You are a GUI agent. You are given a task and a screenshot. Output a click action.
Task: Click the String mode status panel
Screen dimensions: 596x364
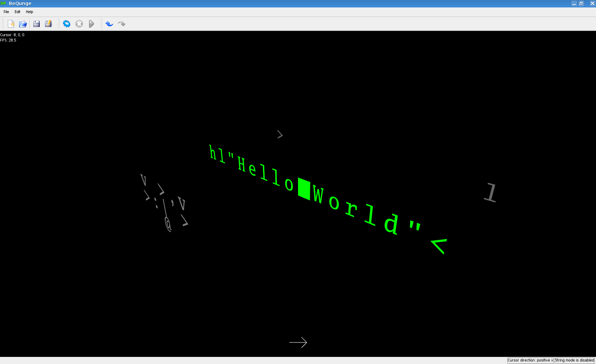[x=574, y=360]
